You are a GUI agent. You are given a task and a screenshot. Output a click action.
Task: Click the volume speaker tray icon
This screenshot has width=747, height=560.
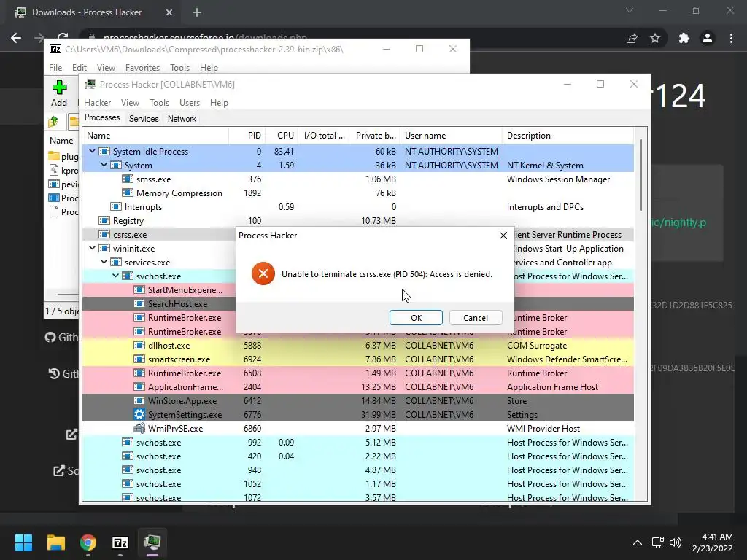676,542
